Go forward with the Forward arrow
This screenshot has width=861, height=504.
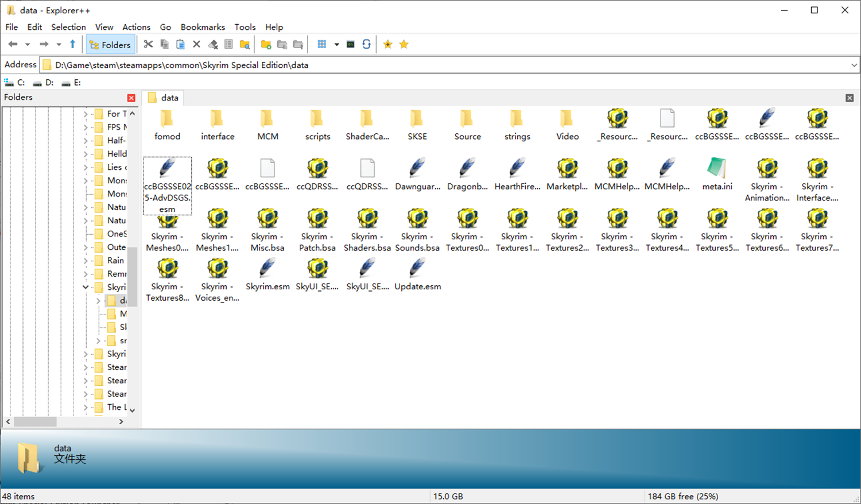(44, 44)
